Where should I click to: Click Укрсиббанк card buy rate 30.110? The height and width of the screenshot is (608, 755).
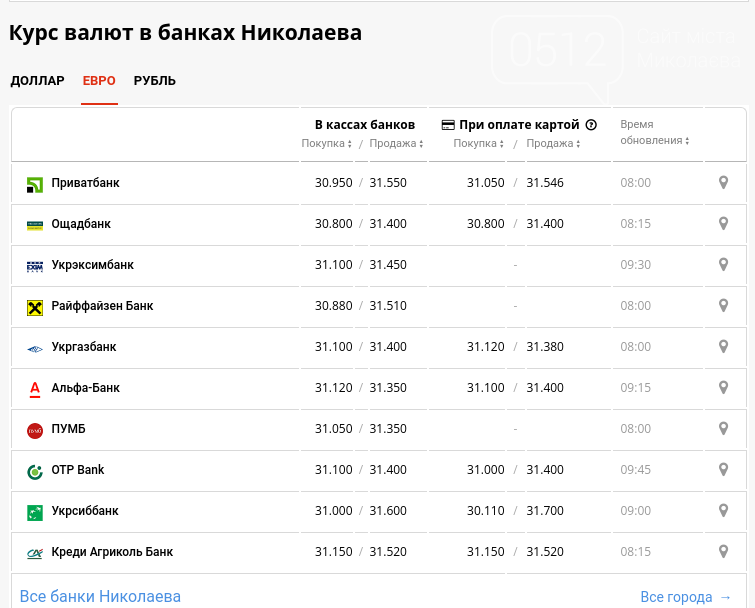(486, 511)
